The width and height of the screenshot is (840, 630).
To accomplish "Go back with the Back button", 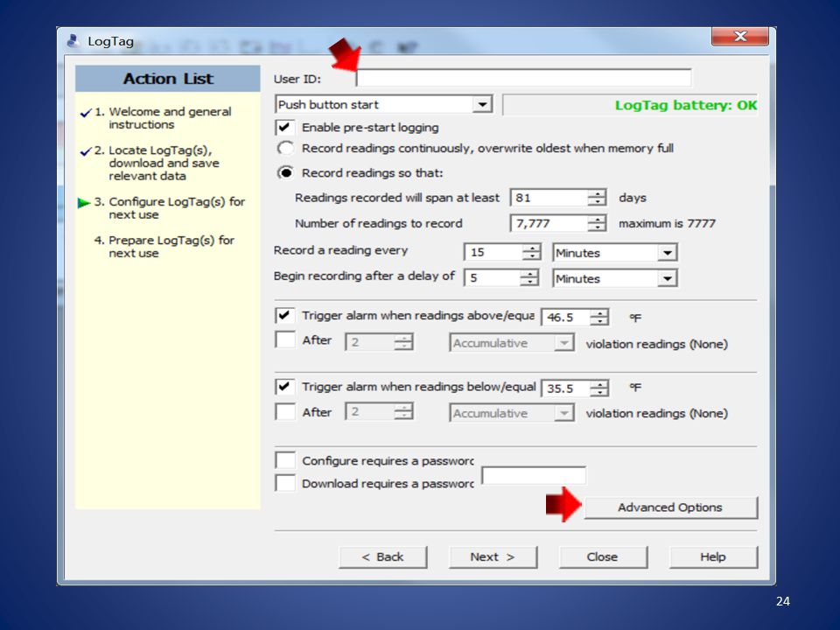I will (x=382, y=557).
